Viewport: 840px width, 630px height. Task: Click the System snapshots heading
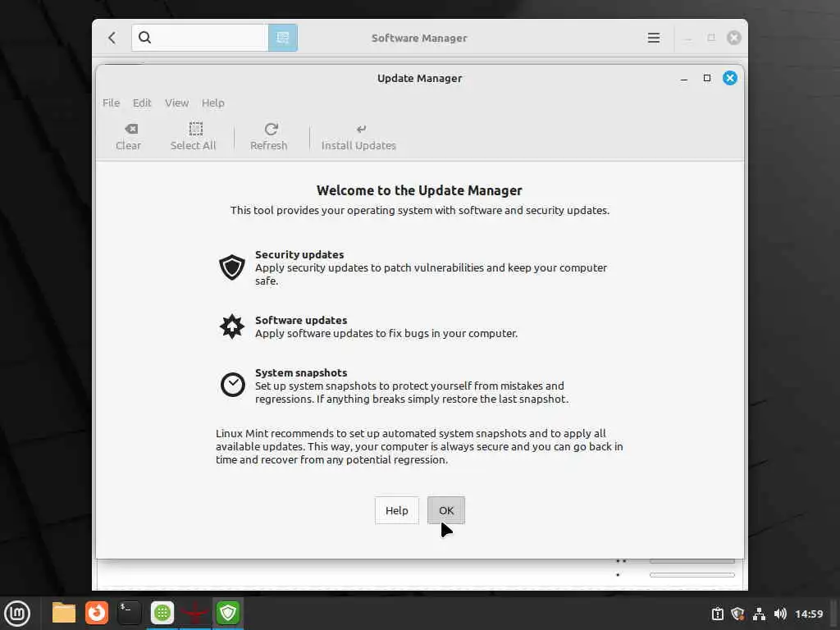(301, 372)
